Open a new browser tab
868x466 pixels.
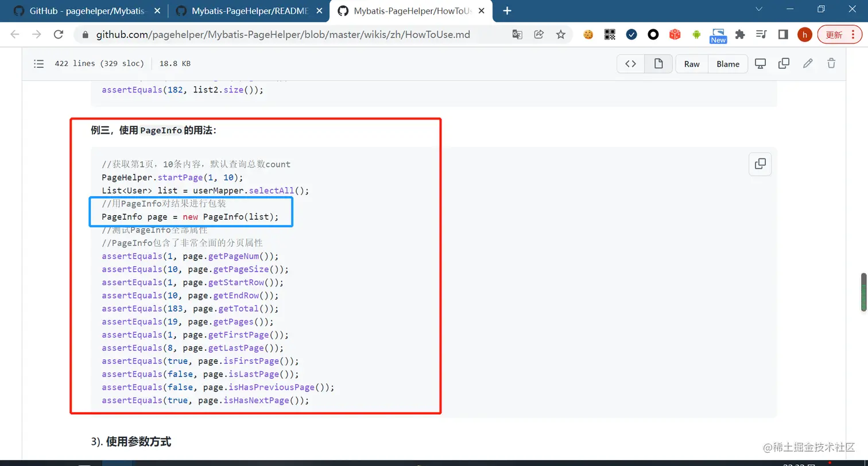pos(507,10)
